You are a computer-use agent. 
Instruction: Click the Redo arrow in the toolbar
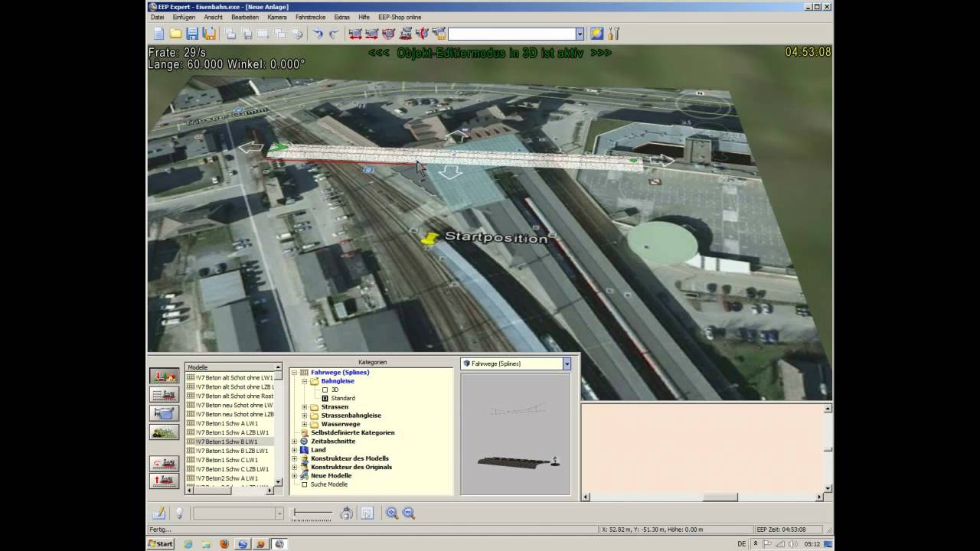334,34
